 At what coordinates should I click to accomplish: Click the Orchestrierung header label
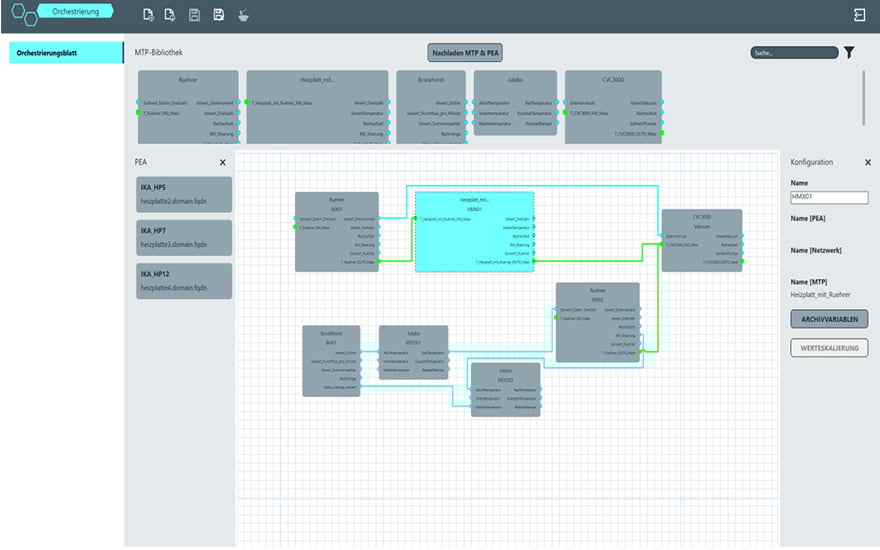click(75, 11)
